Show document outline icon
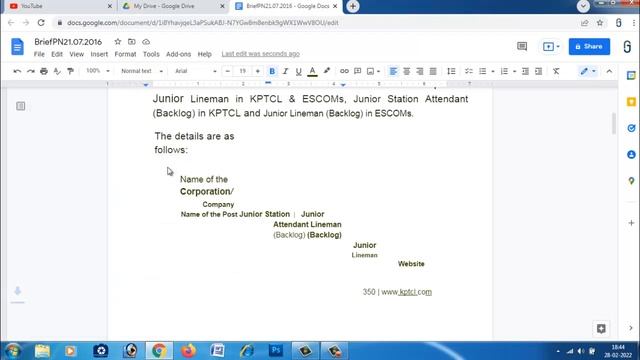This screenshot has height=360, width=640. pos(20,106)
